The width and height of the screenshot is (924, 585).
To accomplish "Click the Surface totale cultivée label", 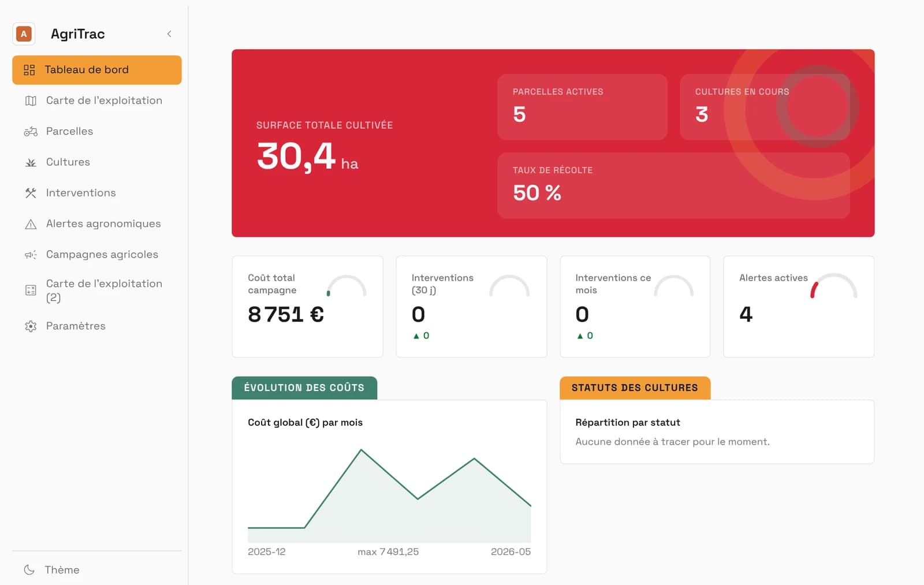I will 325,125.
